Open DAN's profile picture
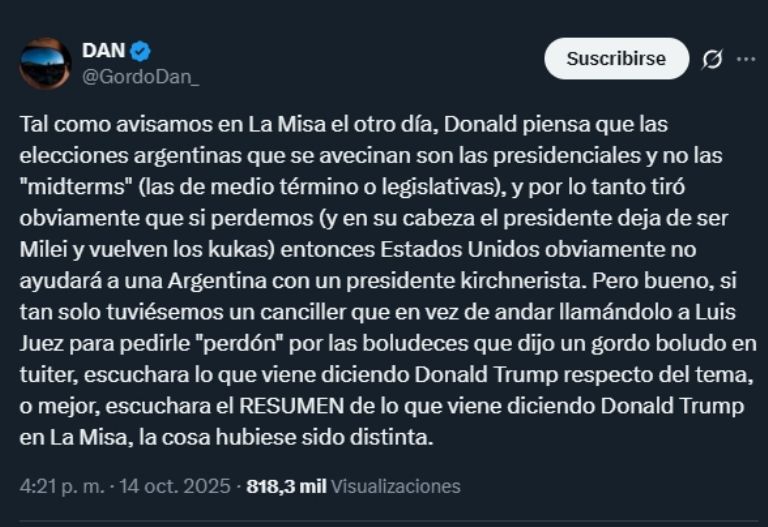Image resolution: width=768 pixels, height=527 pixels. coord(46,64)
